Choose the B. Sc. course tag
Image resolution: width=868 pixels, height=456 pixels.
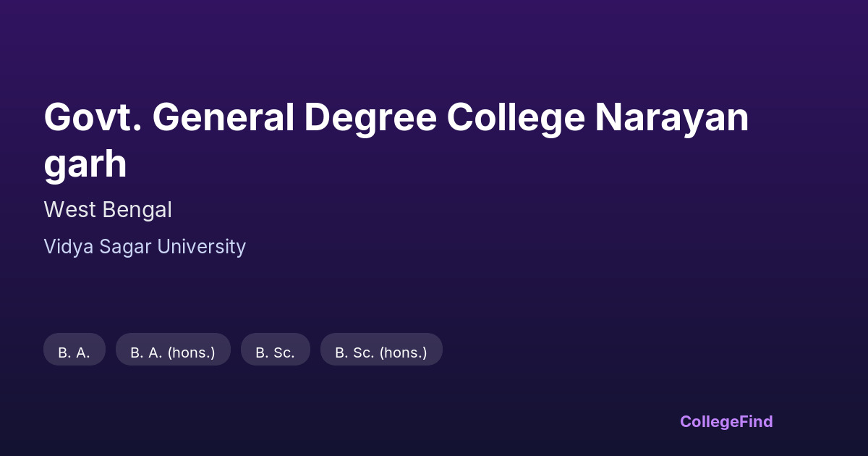(x=275, y=352)
